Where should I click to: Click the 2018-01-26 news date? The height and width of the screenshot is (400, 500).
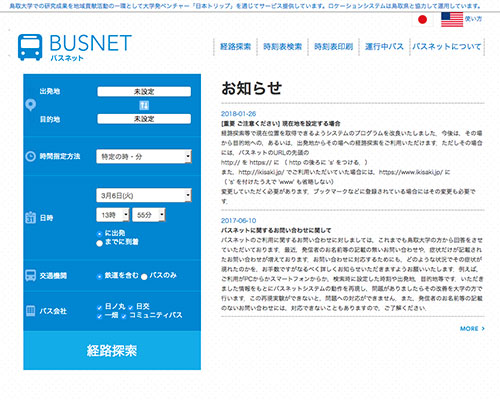(238, 114)
